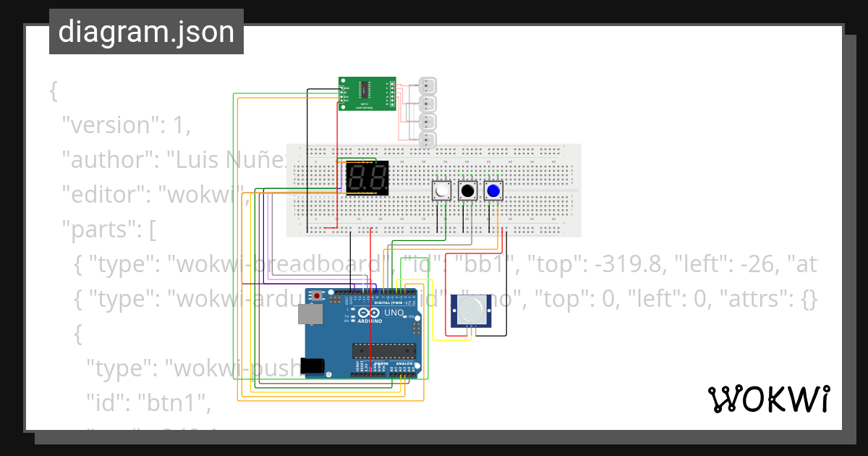Click the Arduino's black power jack
Screen dimensions: 868x456
[x=311, y=367]
